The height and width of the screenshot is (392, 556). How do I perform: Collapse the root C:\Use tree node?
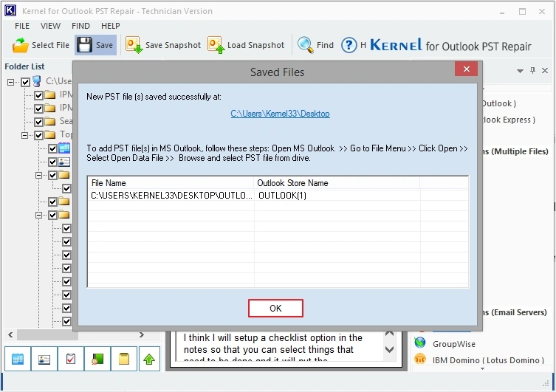coord(10,82)
